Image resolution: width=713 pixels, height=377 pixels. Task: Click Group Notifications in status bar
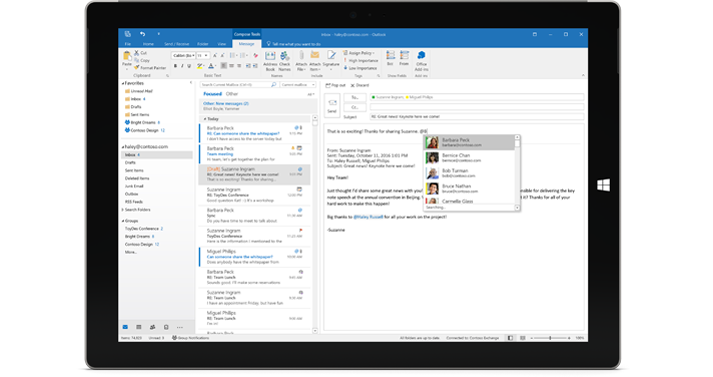pos(191,338)
